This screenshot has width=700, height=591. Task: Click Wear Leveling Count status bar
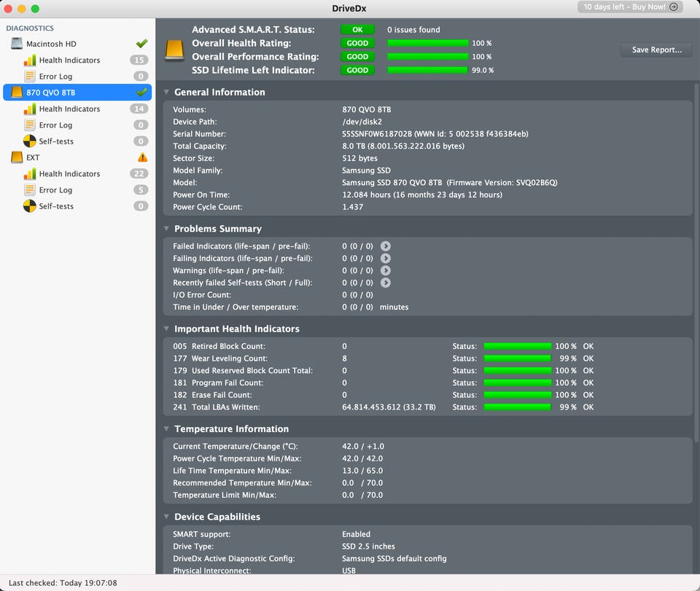(518, 358)
